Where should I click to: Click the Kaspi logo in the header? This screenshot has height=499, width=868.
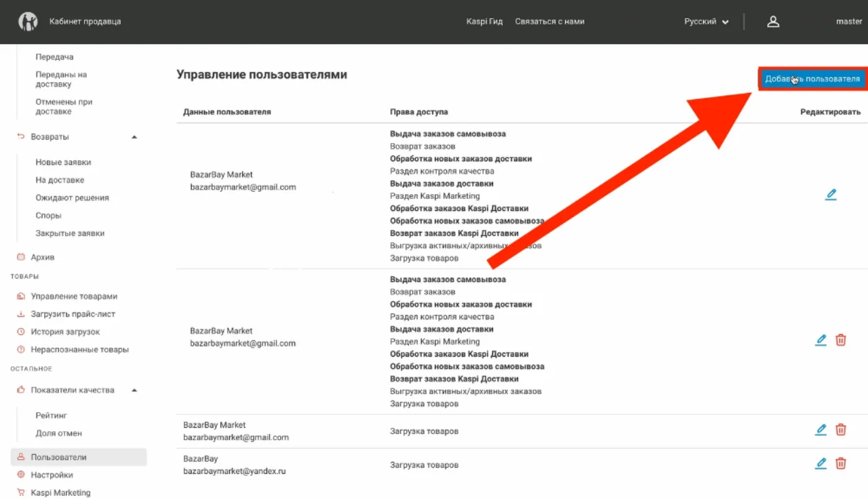(26, 21)
